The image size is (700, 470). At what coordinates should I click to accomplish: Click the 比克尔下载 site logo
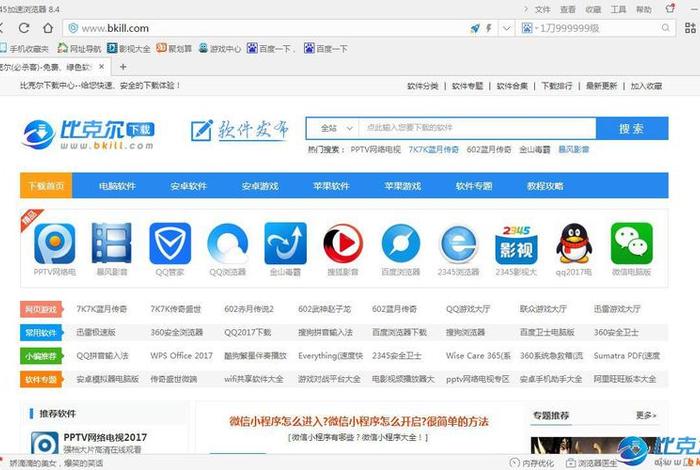88,134
